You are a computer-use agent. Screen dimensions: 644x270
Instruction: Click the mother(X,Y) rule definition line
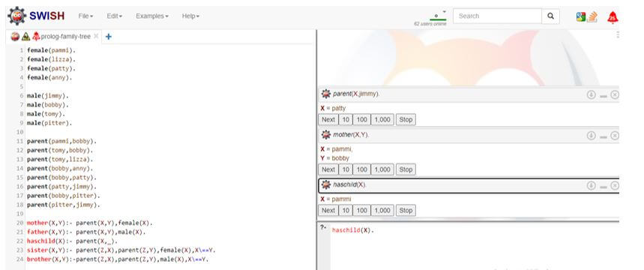point(89,223)
